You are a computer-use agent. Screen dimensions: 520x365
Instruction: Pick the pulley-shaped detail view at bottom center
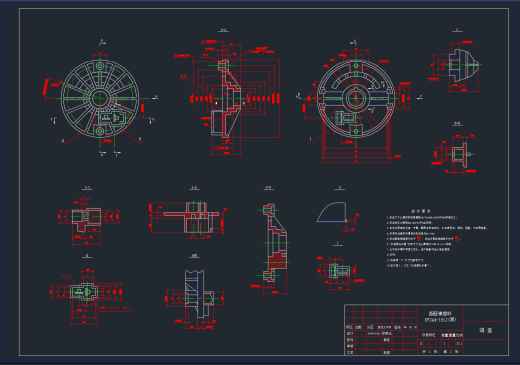click(199, 293)
